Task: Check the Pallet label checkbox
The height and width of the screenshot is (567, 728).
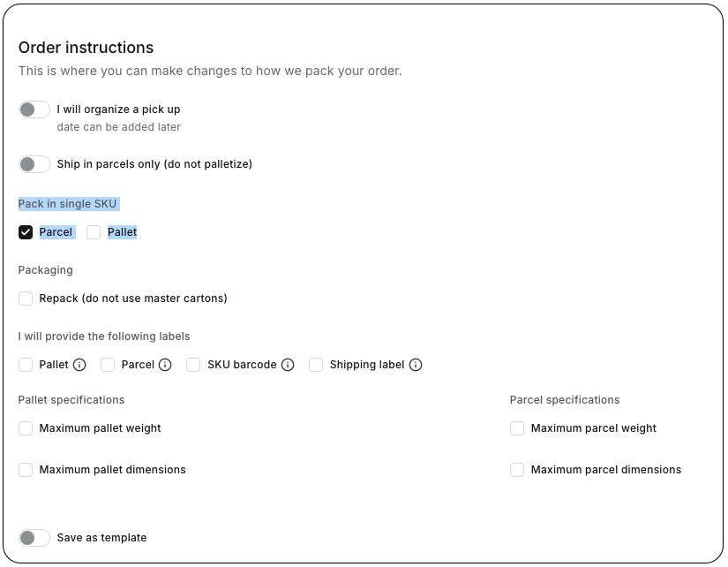Action: pos(26,365)
